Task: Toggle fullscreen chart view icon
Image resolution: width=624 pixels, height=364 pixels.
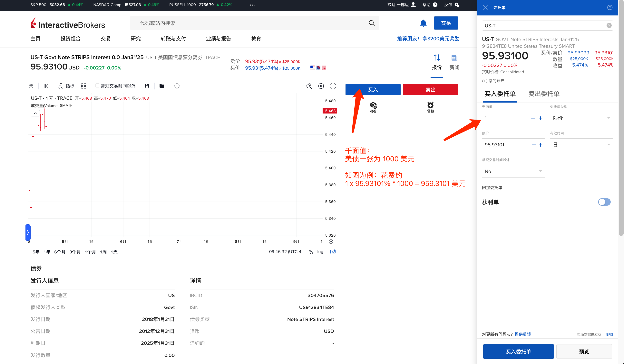Action: coord(333,86)
